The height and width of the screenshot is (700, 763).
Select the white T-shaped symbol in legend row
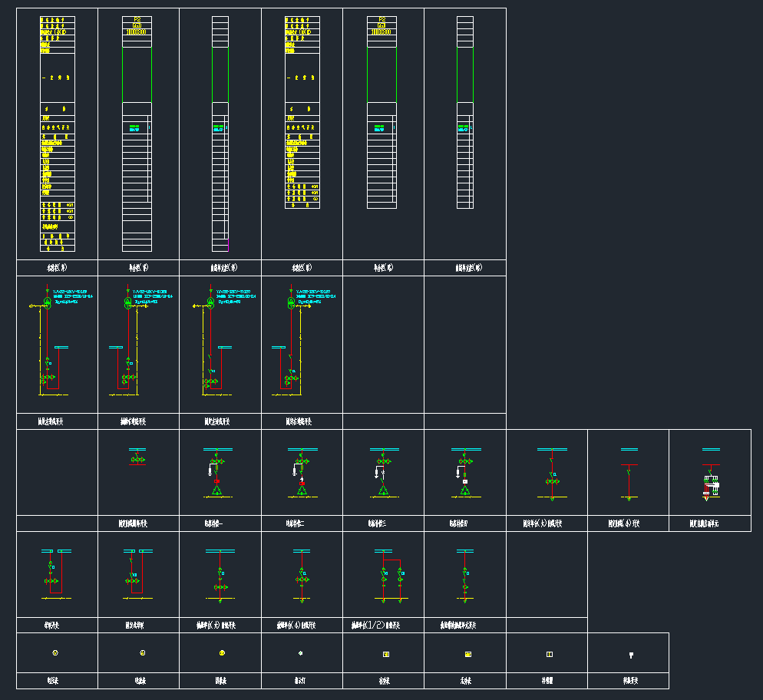[631, 655]
